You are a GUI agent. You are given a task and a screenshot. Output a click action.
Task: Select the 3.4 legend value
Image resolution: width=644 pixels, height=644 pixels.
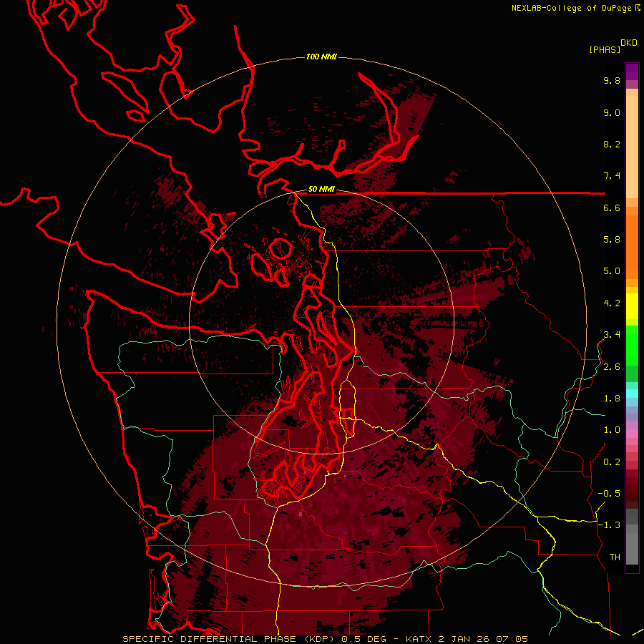(x=612, y=335)
